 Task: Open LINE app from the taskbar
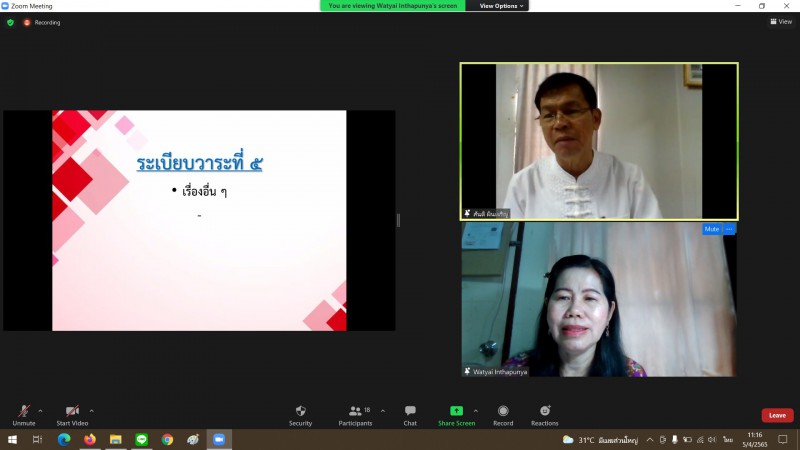click(x=141, y=439)
